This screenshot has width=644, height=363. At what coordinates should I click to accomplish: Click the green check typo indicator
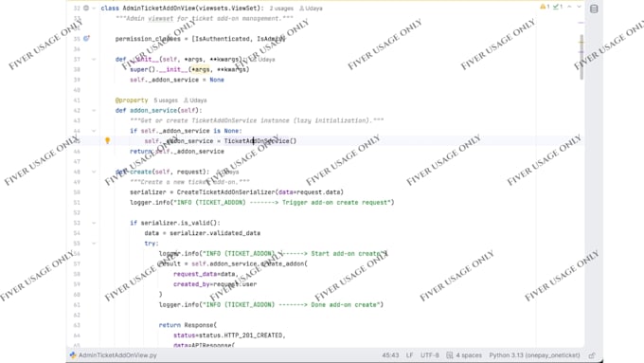click(x=557, y=7)
